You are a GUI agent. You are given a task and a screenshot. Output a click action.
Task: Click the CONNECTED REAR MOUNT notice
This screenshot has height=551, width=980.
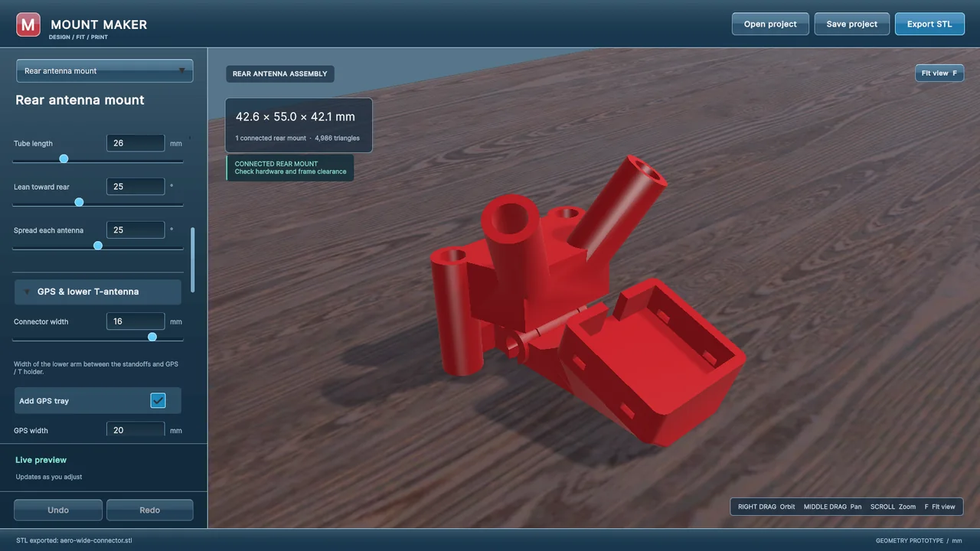tap(290, 168)
